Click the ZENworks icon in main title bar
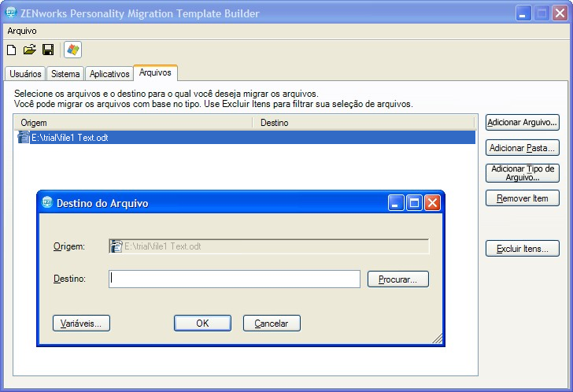The width and height of the screenshot is (573, 392). pyautogui.click(x=11, y=13)
